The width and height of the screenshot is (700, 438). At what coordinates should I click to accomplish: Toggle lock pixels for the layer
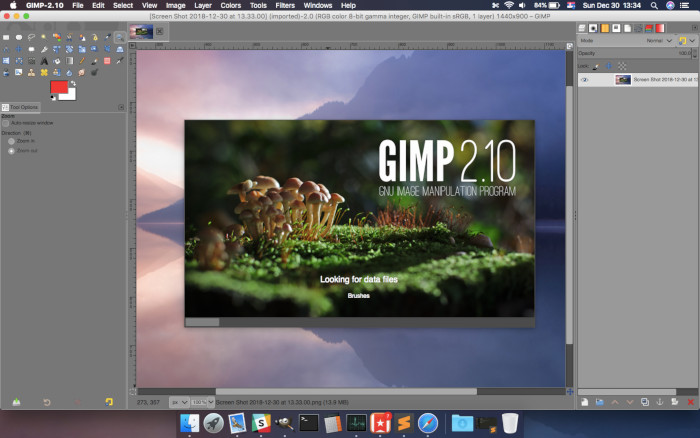point(596,66)
